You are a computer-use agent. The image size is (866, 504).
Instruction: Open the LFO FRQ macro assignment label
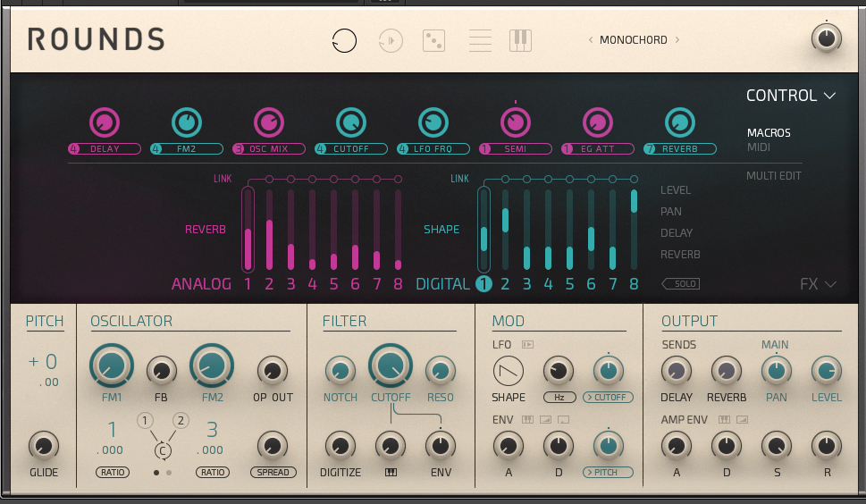(x=433, y=149)
